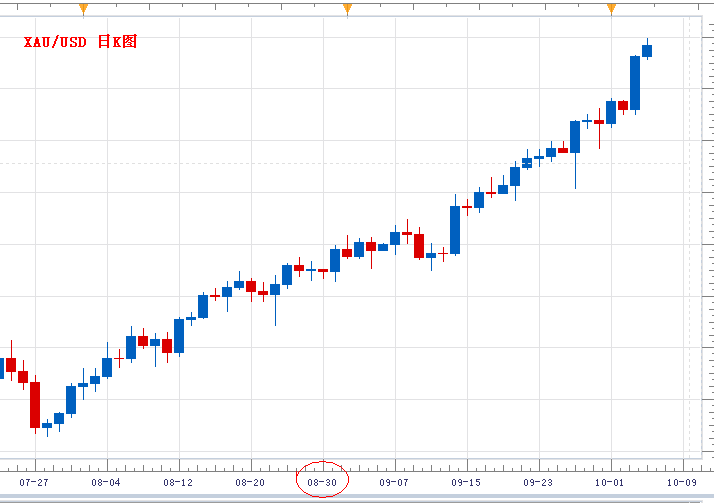
Task: Click the 10-01 date label
Action: tap(610, 483)
